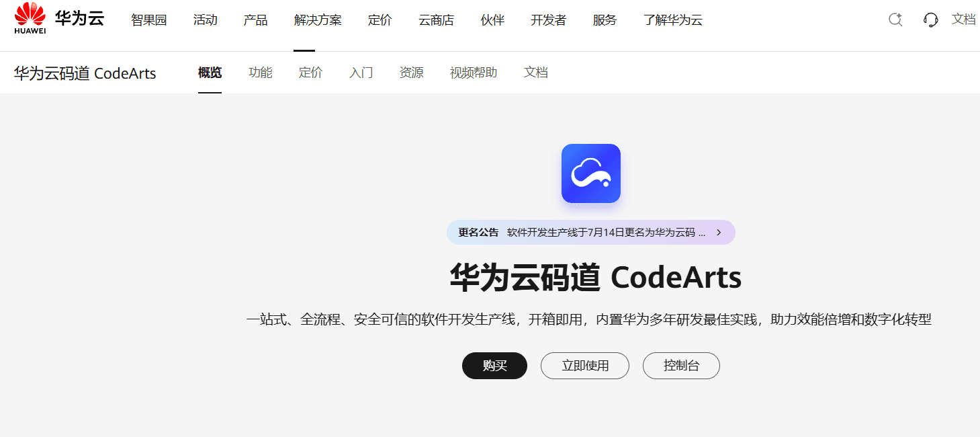Open the 伙伴 menu

492,20
